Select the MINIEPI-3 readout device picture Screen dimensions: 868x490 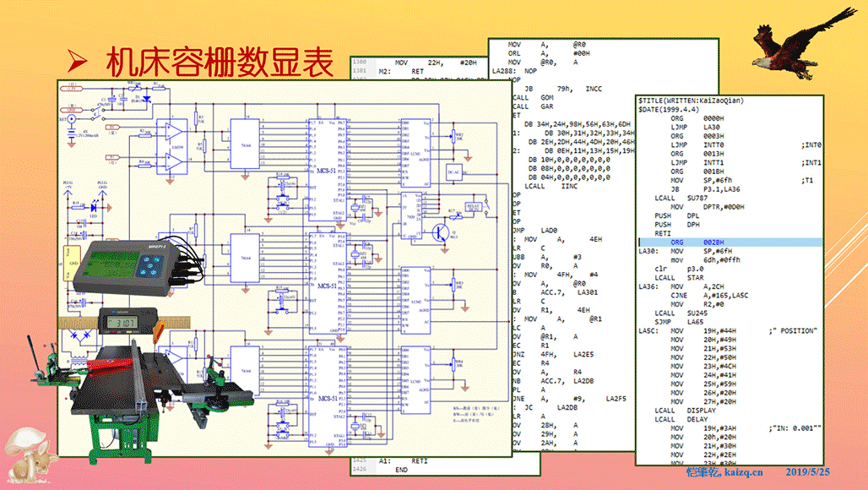coord(138,268)
